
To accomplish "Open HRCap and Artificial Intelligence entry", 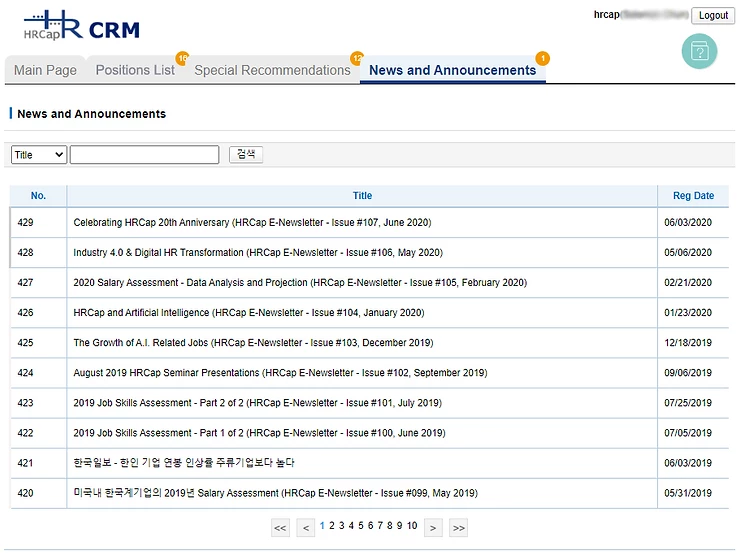I will pos(249,312).
